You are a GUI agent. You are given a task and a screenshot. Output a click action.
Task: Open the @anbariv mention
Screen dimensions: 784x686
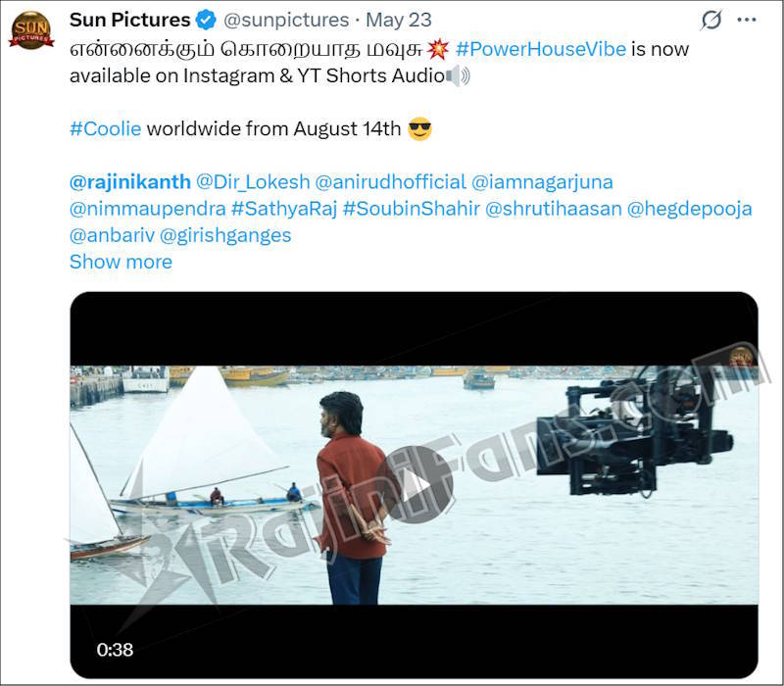point(110,235)
